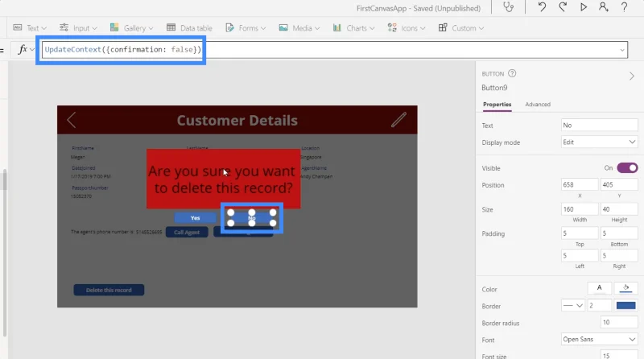This screenshot has height=359, width=644.
Task: Expand the formula bar chevron
Action: [x=622, y=50]
